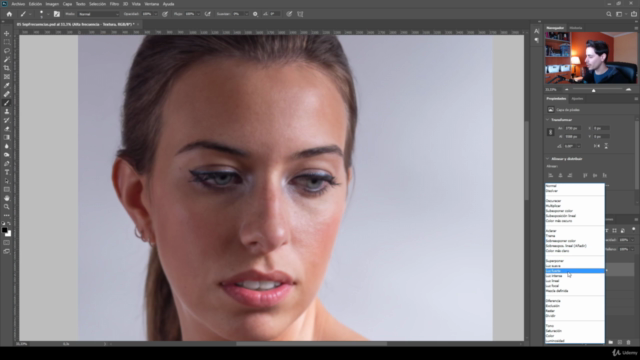Select the Rectangular Marquee tool
The height and width of the screenshot is (360, 640).
click(x=7, y=42)
